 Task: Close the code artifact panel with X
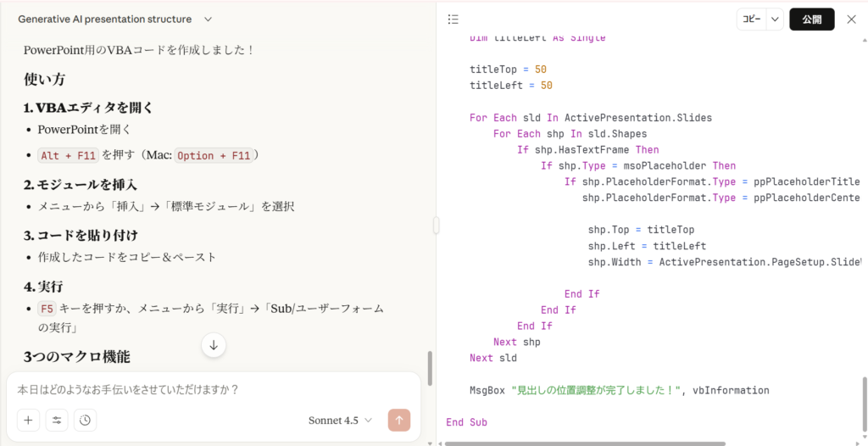851,20
